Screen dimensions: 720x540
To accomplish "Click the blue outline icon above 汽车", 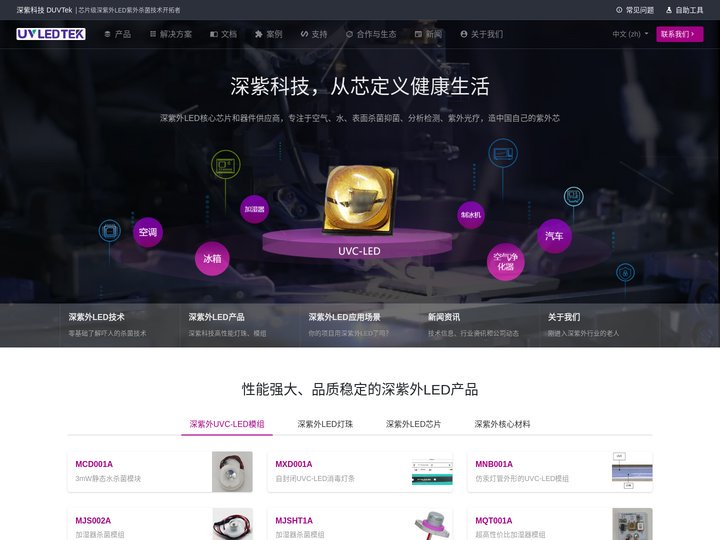I will (x=574, y=197).
